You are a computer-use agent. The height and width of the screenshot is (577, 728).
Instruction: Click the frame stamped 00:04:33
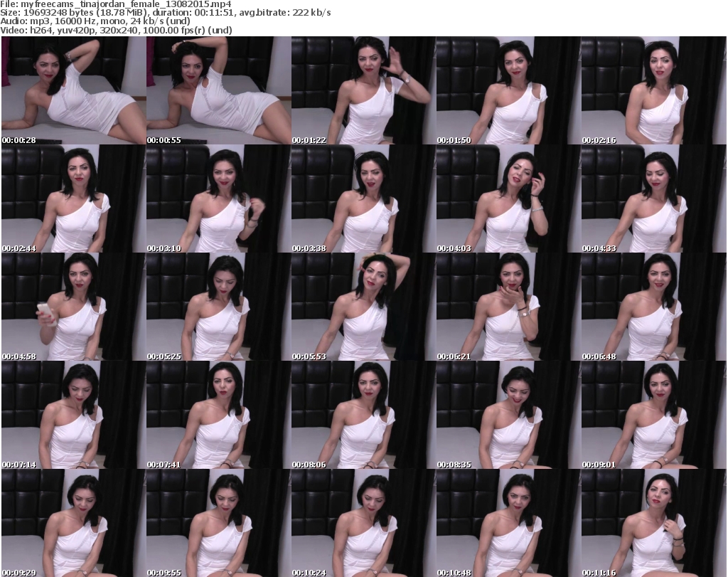[654, 198]
